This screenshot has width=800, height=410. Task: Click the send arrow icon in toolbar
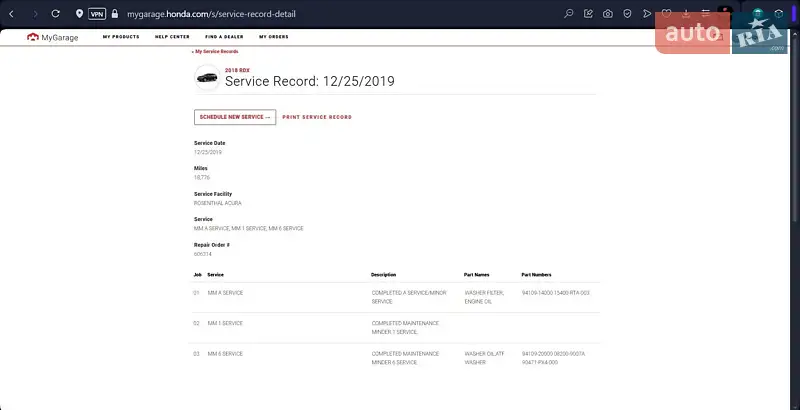647,14
